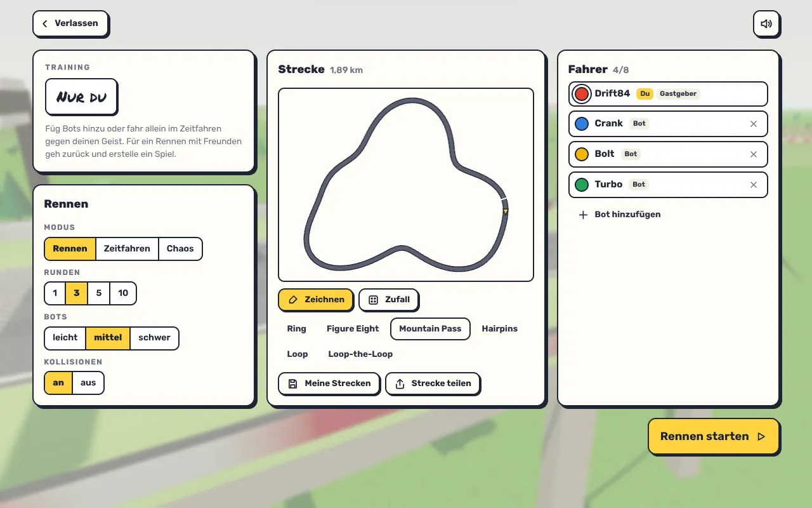Click the plus icon for Bot hinzufügen
The width and height of the screenshot is (812, 508).
tap(583, 215)
